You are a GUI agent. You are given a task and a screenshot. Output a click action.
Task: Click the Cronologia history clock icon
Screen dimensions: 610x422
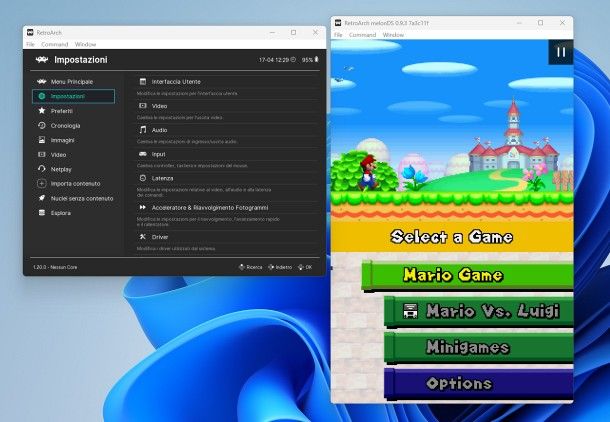(42, 125)
